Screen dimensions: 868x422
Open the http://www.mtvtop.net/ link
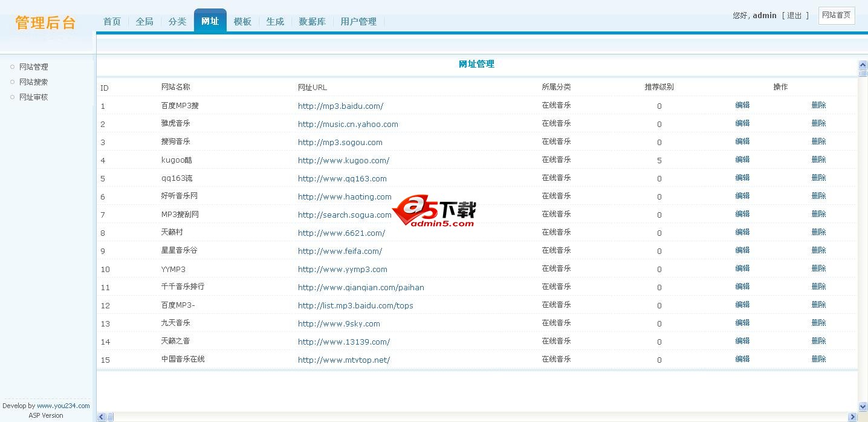344,360
